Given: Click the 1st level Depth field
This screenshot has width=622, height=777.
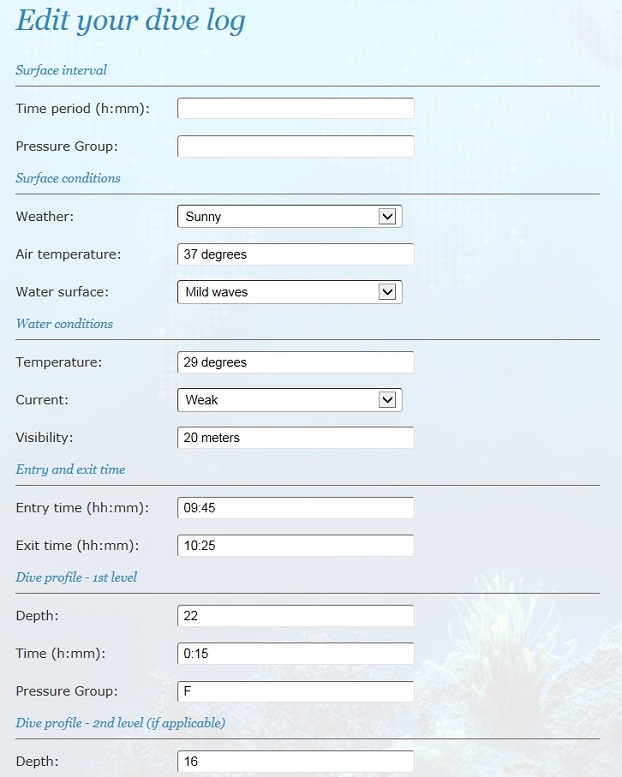Looking at the screenshot, I should (x=295, y=616).
